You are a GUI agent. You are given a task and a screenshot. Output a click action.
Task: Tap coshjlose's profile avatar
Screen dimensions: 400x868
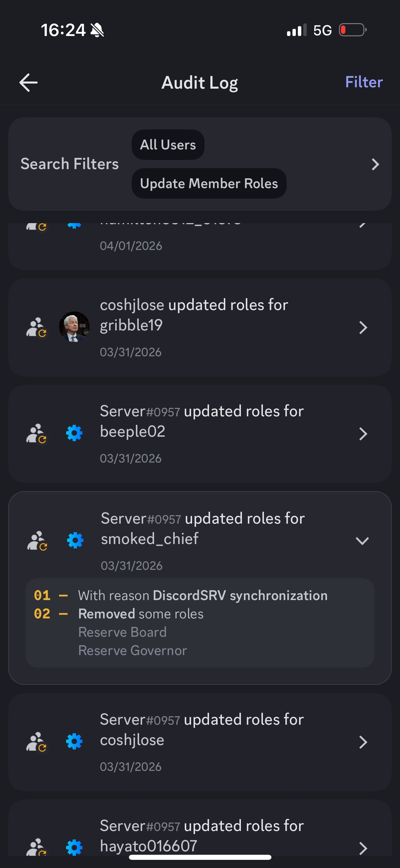tap(74, 327)
